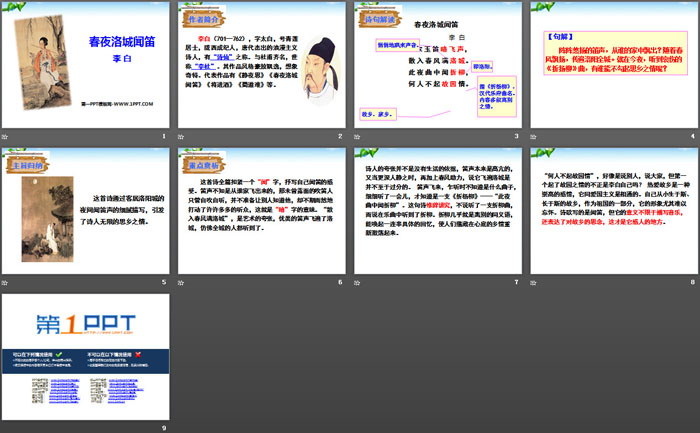Click the lady painting on slide 1

click(43, 62)
